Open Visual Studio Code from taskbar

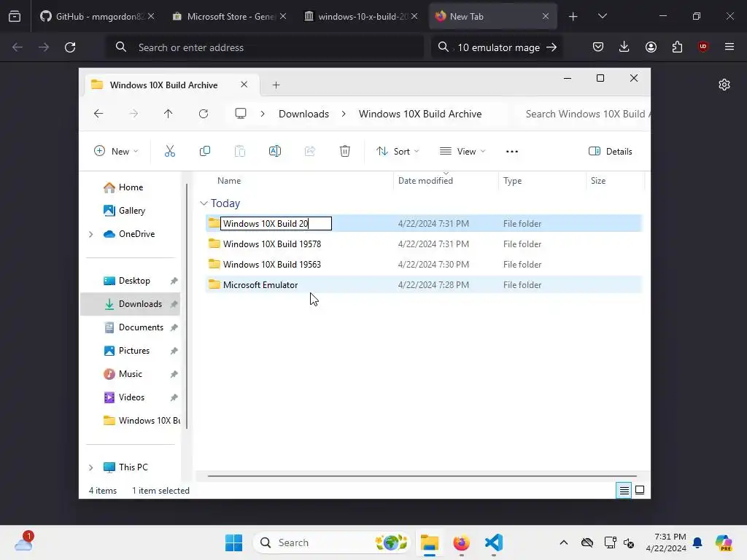coord(494,542)
